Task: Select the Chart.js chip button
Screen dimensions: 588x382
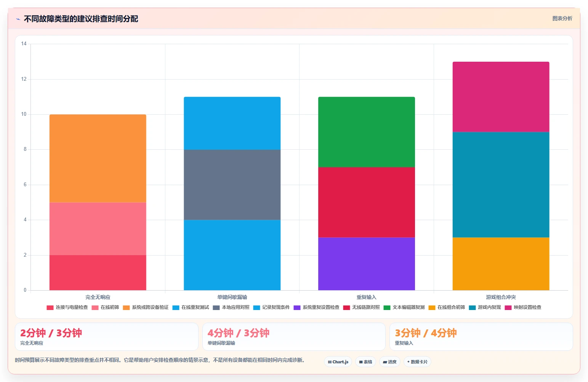Action: pyautogui.click(x=338, y=362)
